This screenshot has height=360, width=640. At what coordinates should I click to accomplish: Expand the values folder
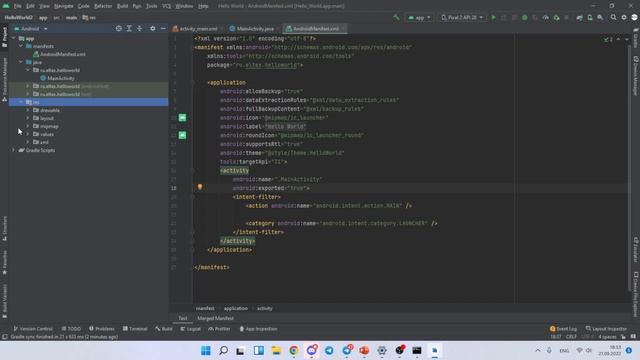tap(28, 134)
